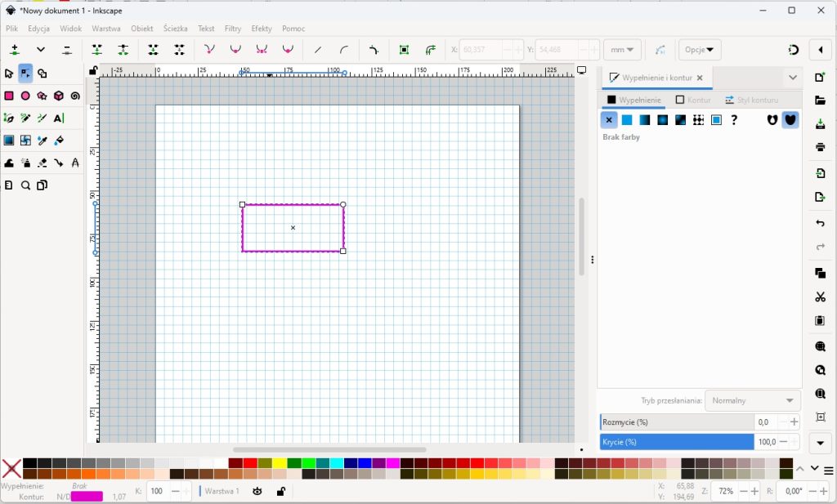Image resolution: width=837 pixels, height=504 pixels.
Task: Open the Opcje dropdown
Action: (700, 50)
